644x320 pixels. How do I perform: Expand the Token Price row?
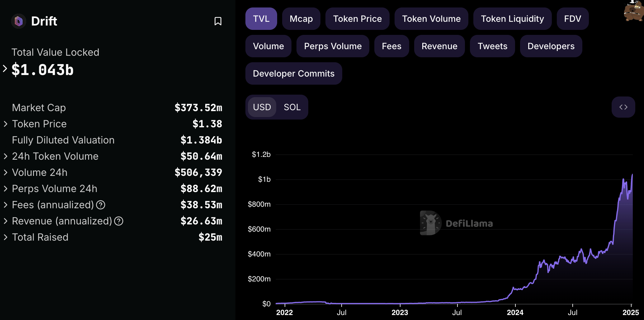pyautogui.click(x=6, y=124)
